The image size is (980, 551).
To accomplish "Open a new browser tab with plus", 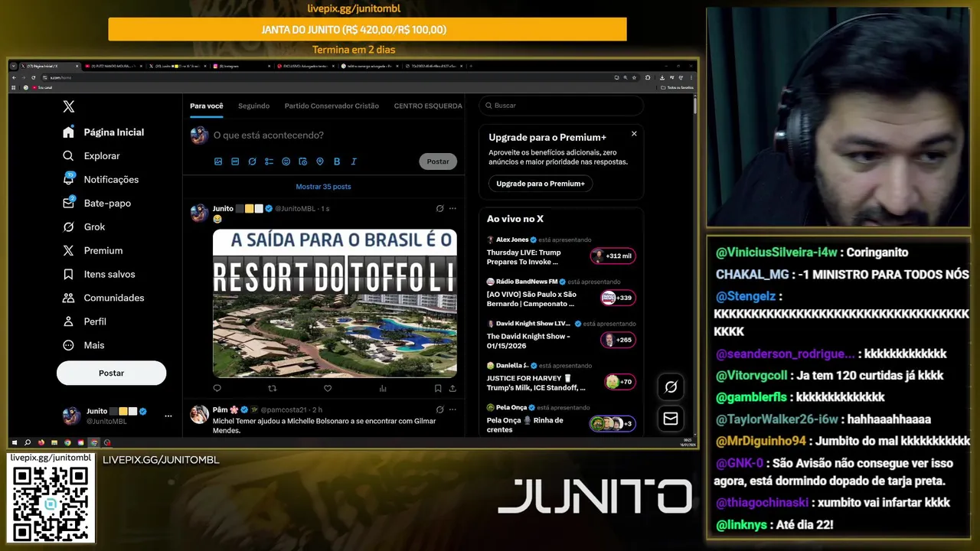I will (x=470, y=67).
